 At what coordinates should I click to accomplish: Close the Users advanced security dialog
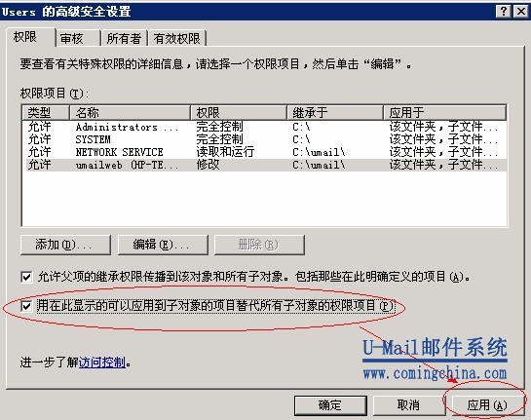[521, 11]
